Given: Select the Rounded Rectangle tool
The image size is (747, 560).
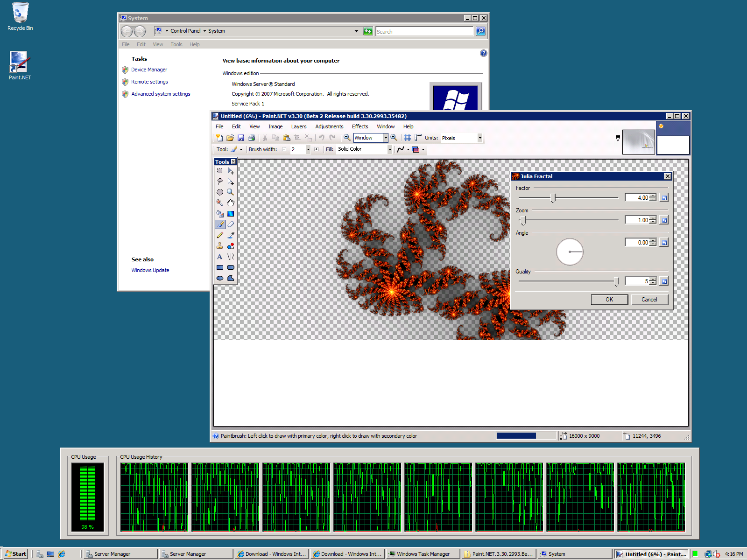Looking at the screenshot, I should coord(231,267).
